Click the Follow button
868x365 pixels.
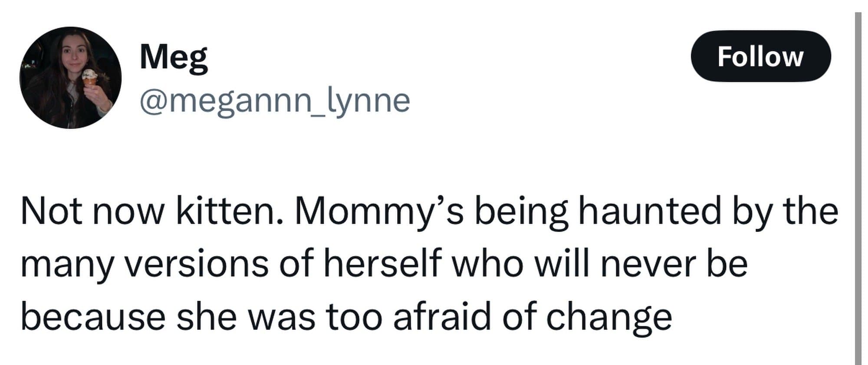click(760, 56)
